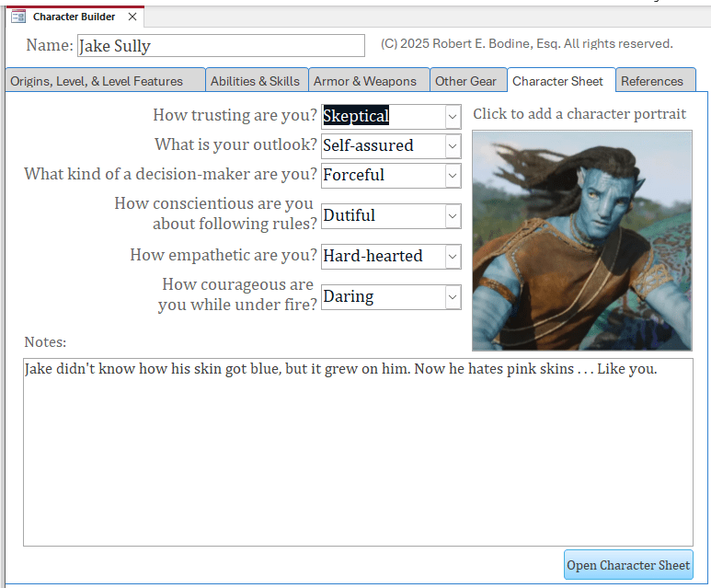Click the Character Builder form icon

pyautogui.click(x=18, y=17)
